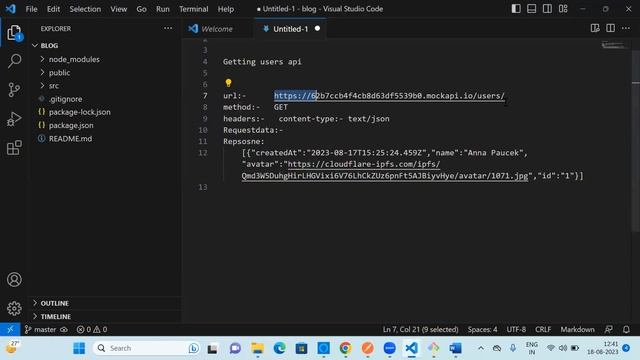Click the feedback icon in status bar
Image resolution: width=640 pixels, height=360 pixels.
[x=609, y=329]
